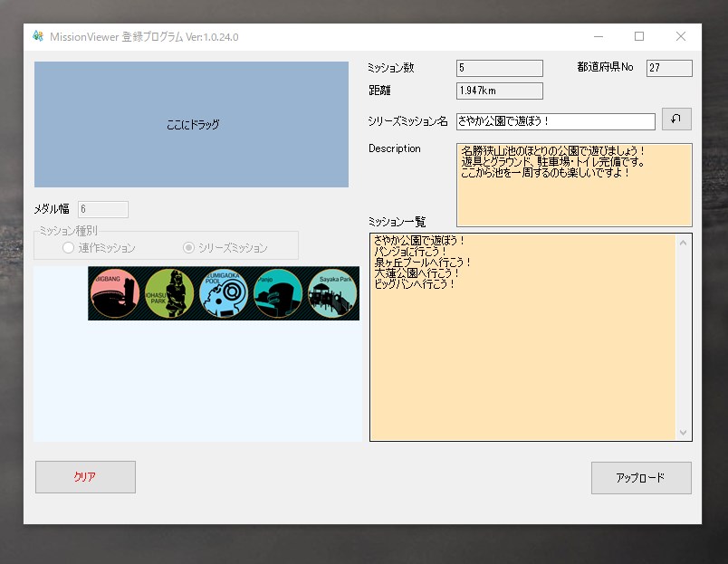Click the ミッション一覧 label
Image resolution: width=728 pixels, height=564 pixels.
[x=397, y=222]
